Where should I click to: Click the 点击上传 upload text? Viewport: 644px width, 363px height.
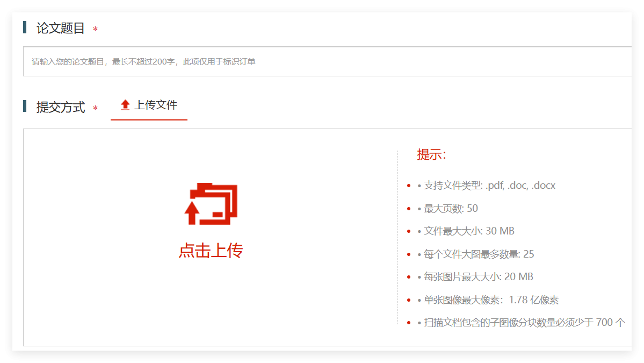click(x=211, y=251)
